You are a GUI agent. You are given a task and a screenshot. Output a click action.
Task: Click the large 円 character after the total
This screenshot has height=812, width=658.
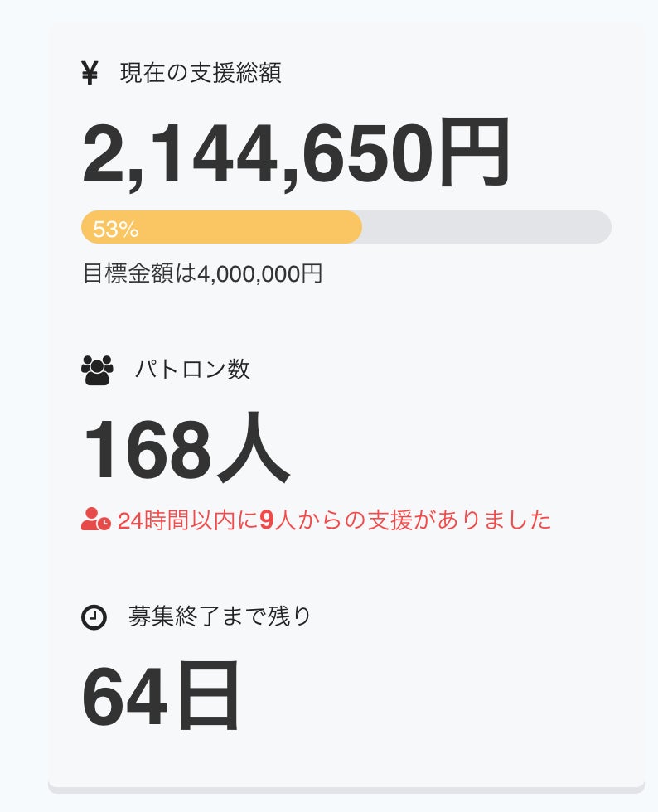(x=473, y=155)
